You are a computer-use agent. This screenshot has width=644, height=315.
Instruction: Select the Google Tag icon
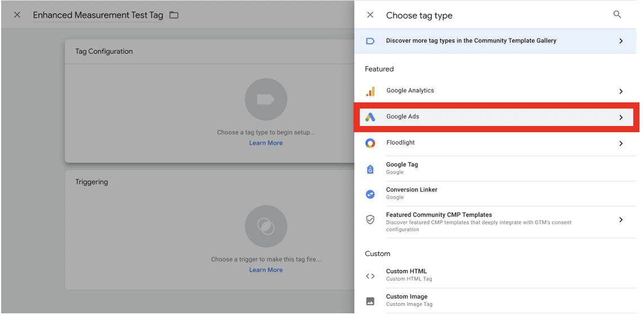(x=370, y=169)
